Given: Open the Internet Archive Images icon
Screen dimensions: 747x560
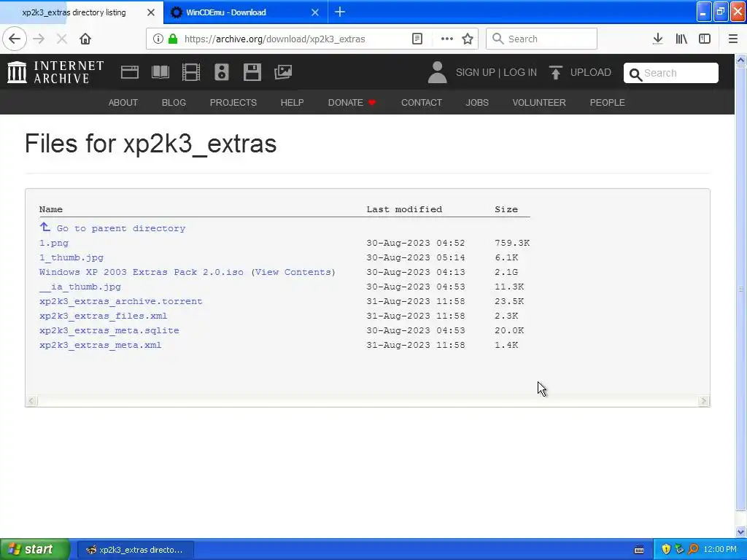Looking at the screenshot, I should coord(283,72).
